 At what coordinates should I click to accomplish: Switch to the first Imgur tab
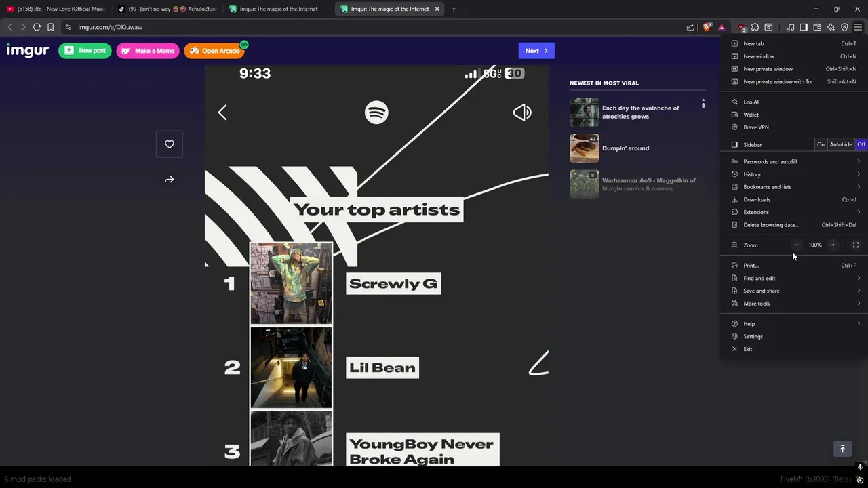pyautogui.click(x=279, y=9)
